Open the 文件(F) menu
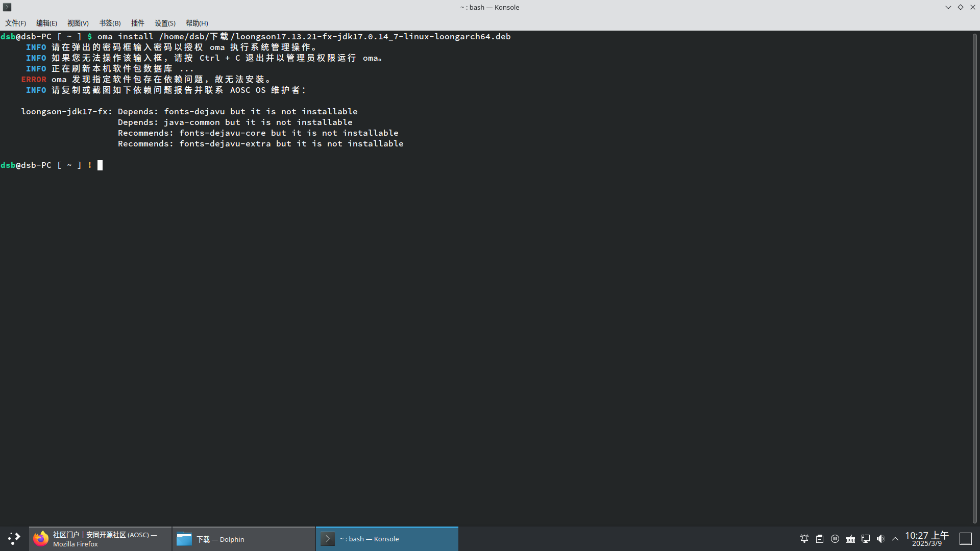Image resolution: width=980 pixels, height=551 pixels. (15, 23)
